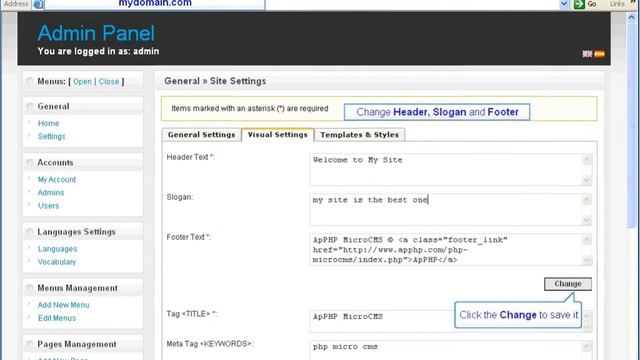Image resolution: width=640 pixels, height=360 pixels.
Task: Click the Pages Management section bullet icon
Action: [30, 344]
